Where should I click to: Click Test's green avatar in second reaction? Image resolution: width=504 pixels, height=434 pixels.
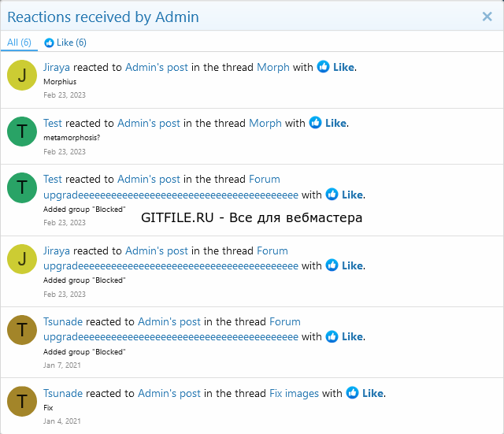click(22, 132)
